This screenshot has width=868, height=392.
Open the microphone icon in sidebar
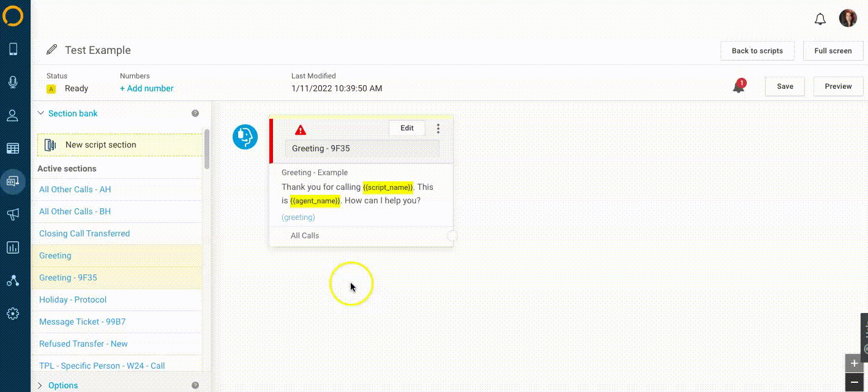tap(13, 82)
